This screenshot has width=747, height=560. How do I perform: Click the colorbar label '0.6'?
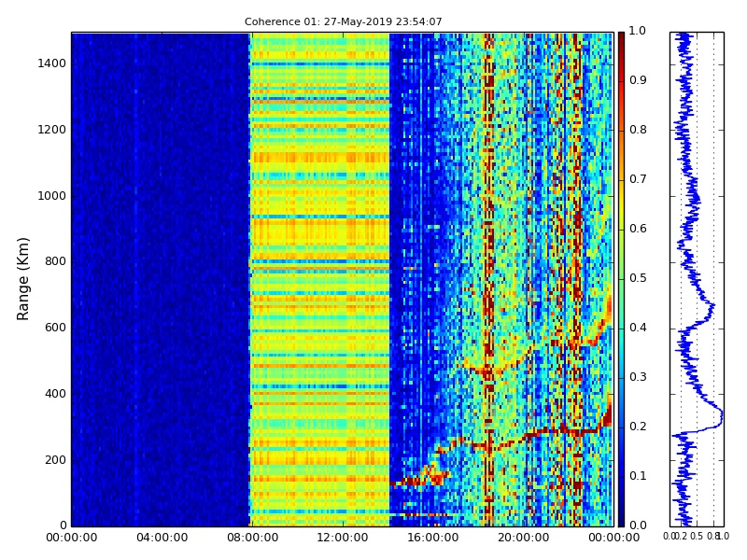638,229
